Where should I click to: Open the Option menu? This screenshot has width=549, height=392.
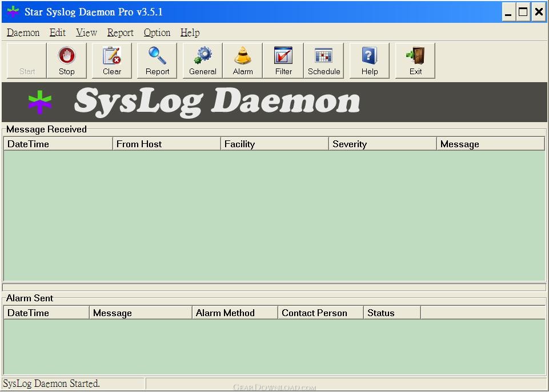tap(157, 33)
